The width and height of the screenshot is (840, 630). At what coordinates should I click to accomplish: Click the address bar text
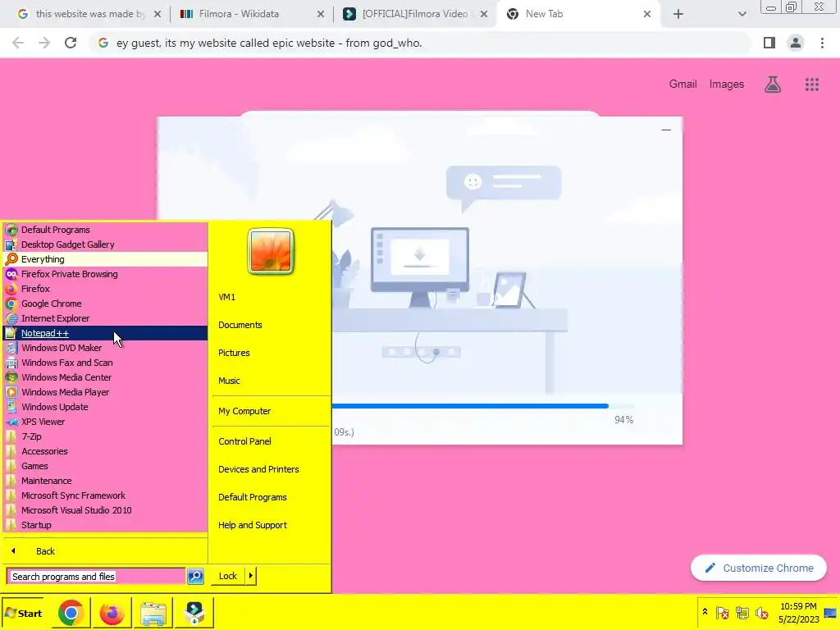[x=269, y=43]
